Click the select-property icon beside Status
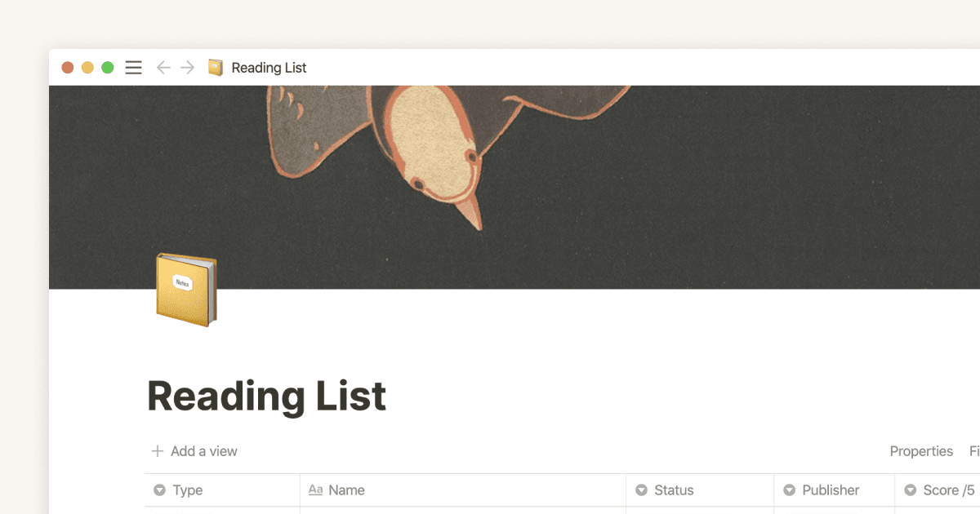980x514 pixels. tap(641, 490)
